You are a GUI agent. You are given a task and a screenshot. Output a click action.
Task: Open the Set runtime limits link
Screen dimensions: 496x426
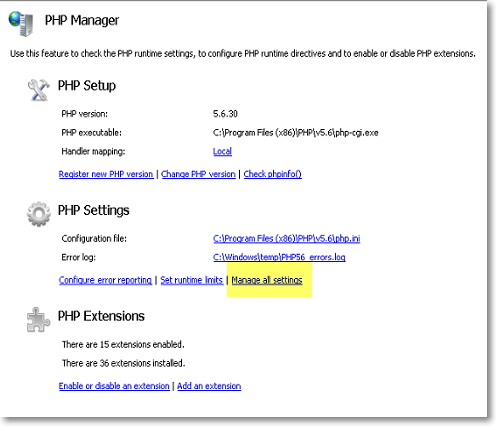192,280
